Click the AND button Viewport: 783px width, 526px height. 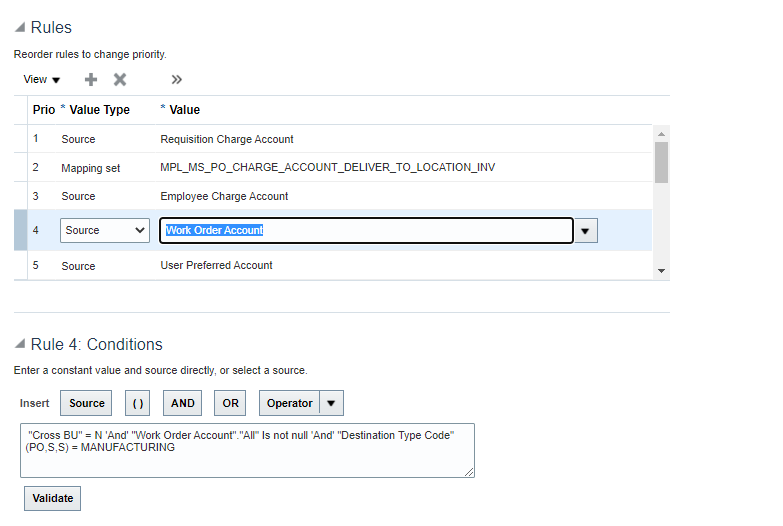tap(182, 403)
